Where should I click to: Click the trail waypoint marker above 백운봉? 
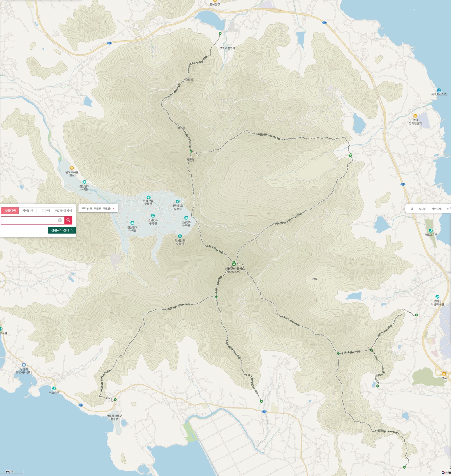point(191,151)
